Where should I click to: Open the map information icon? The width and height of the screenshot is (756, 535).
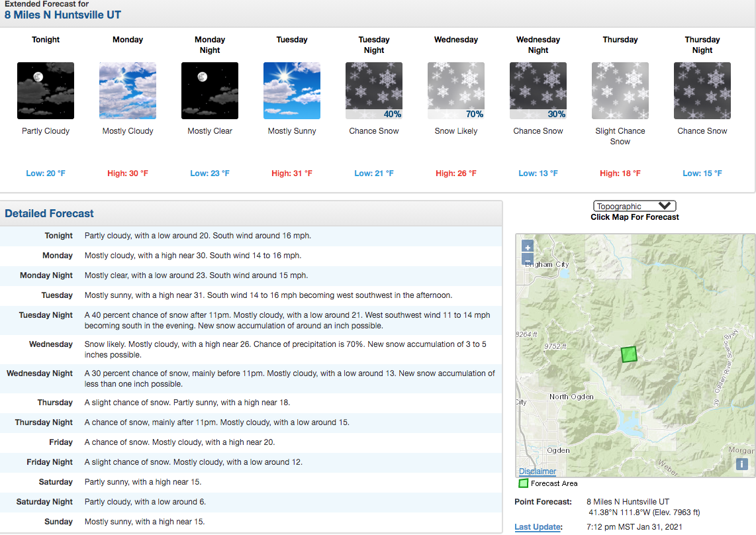pos(741,464)
